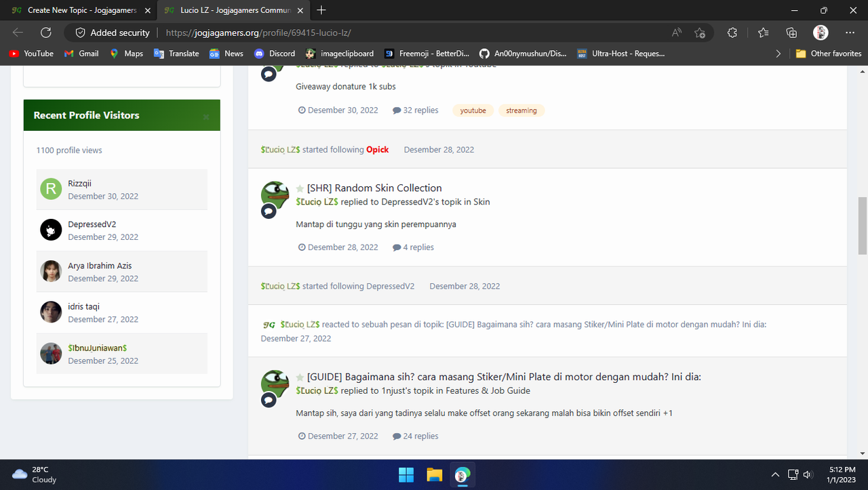Open clock showing 5:12 PM
The image size is (868, 490).
click(x=842, y=474)
